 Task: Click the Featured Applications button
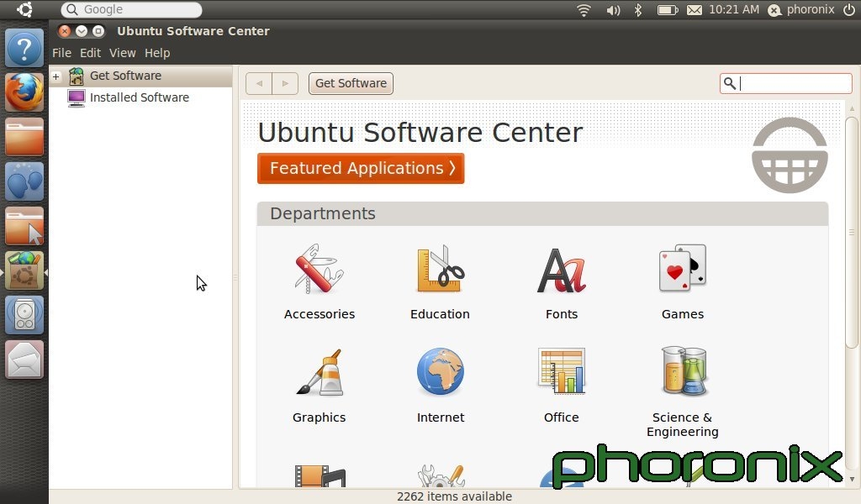361,168
